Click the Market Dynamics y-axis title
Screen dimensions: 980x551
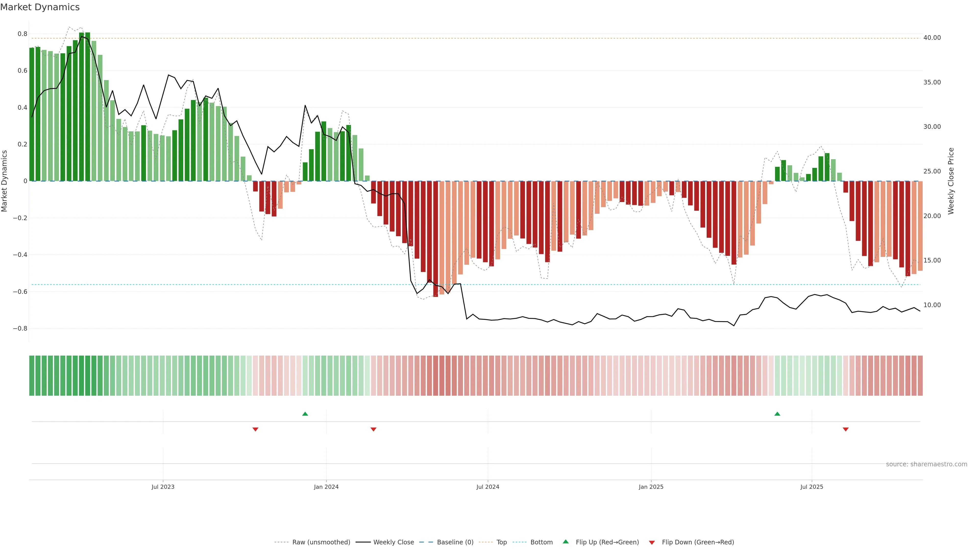pyautogui.click(x=5, y=181)
